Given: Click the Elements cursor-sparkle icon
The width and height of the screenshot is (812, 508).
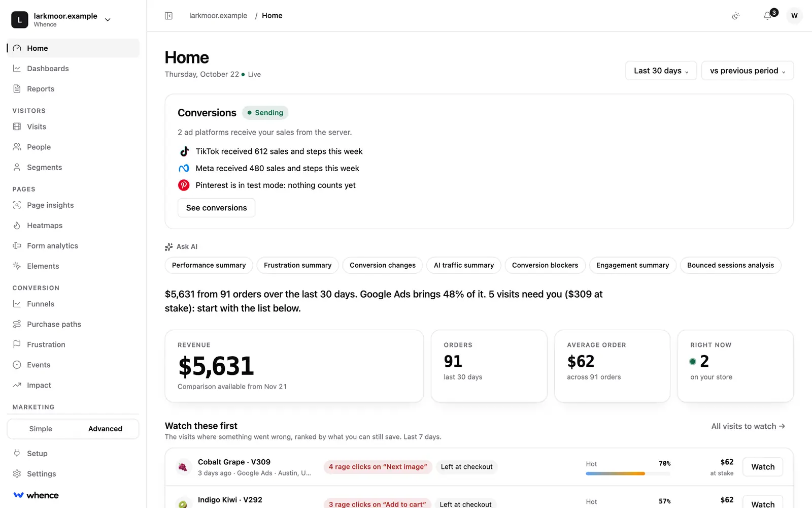Looking at the screenshot, I should point(17,266).
